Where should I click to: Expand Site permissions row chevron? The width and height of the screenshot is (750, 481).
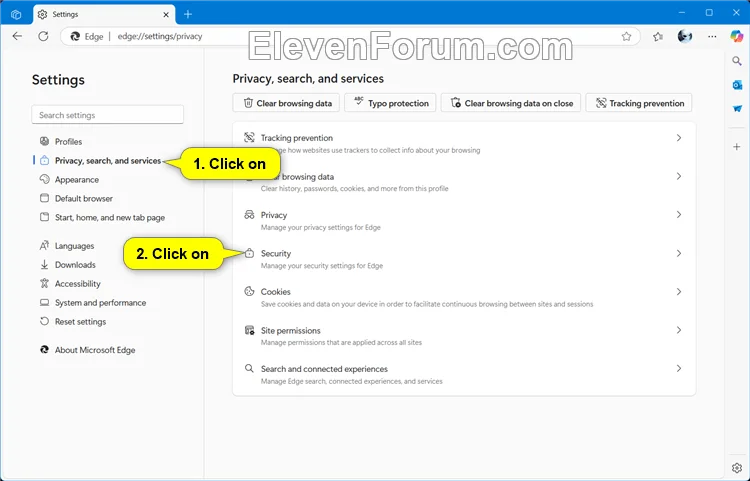click(679, 330)
